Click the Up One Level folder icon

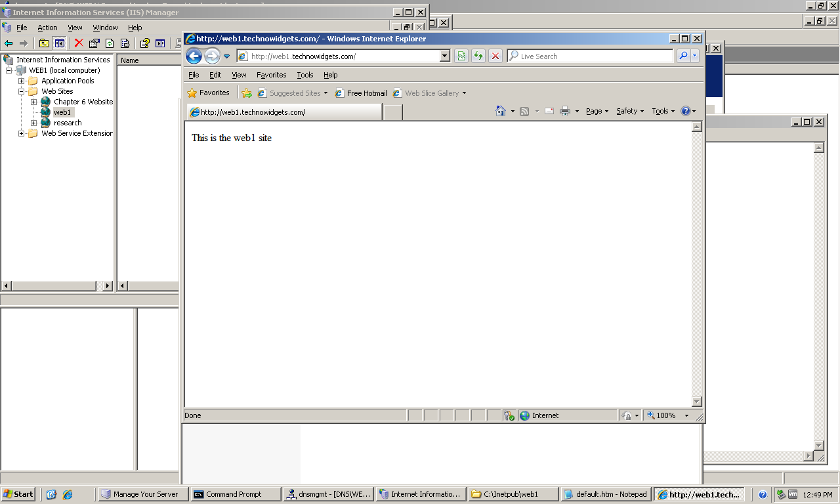tap(44, 43)
